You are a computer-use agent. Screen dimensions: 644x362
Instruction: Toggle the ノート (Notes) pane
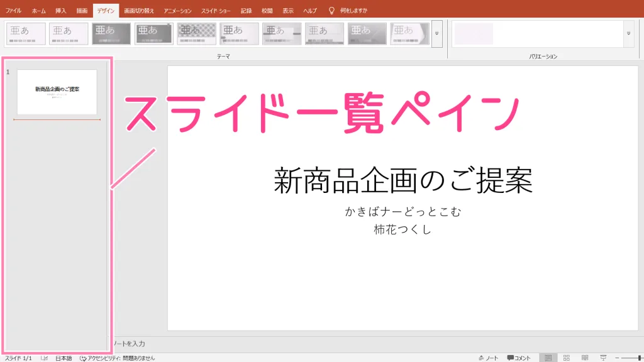(x=488, y=358)
